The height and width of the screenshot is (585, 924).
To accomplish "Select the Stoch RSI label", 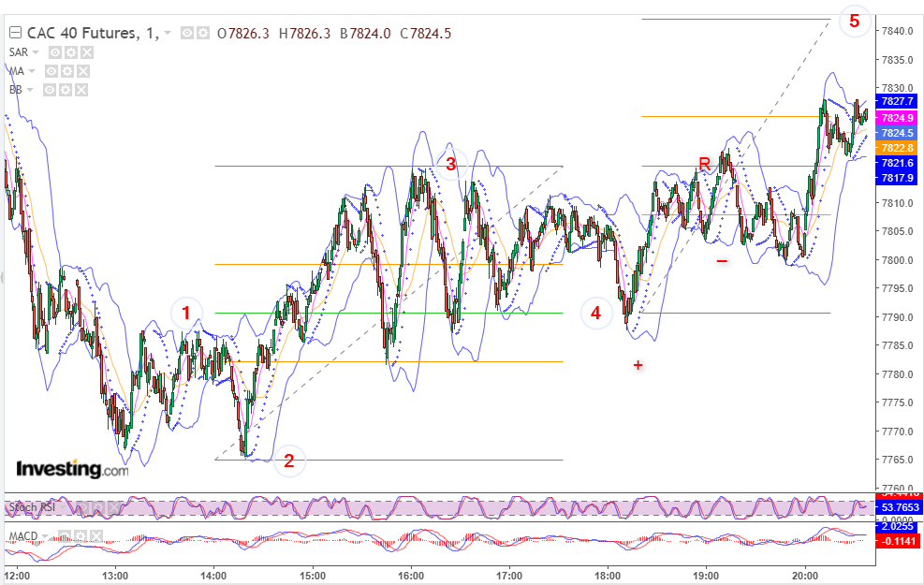I will [x=32, y=507].
